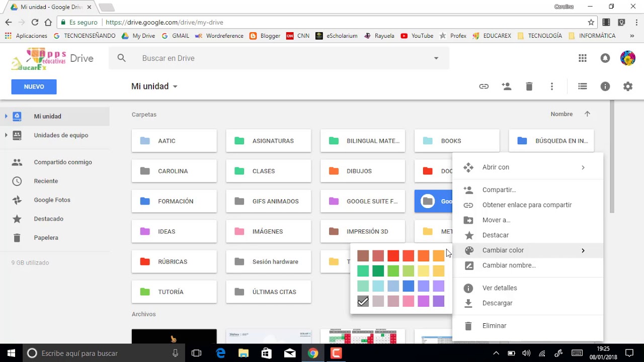The height and width of the screenshot is (362, 644).
Task: Click the Windows search box
Action: click(x=104, y=353)
